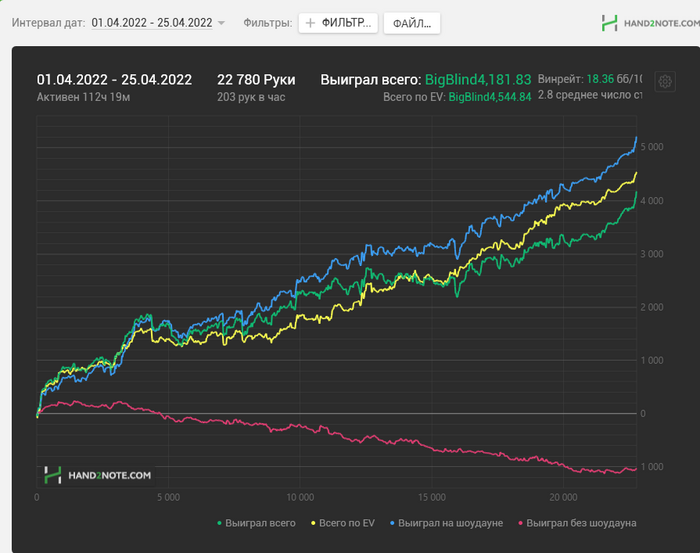
Task: Toggle the Всего по EV legend series
Action: pos(343,523)
